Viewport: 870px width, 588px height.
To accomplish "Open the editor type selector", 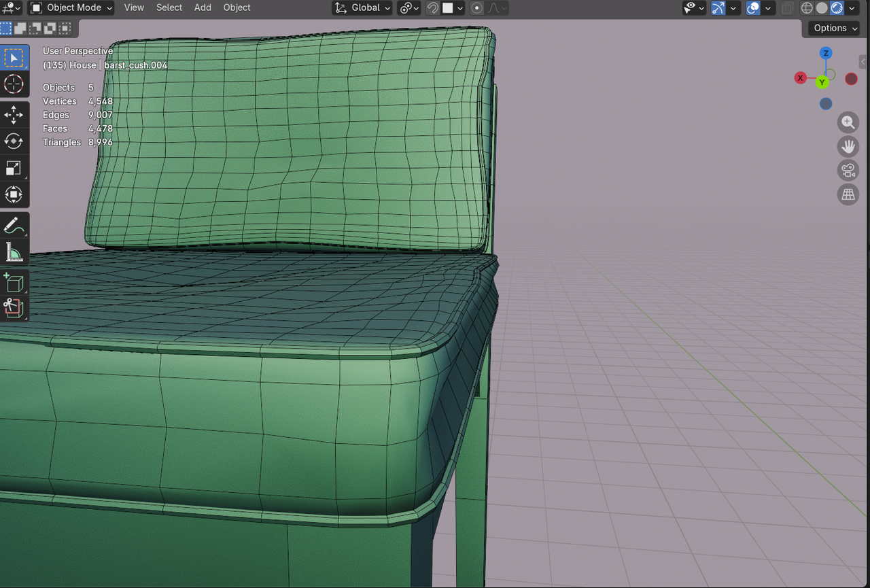I will [x=12, y=7].
